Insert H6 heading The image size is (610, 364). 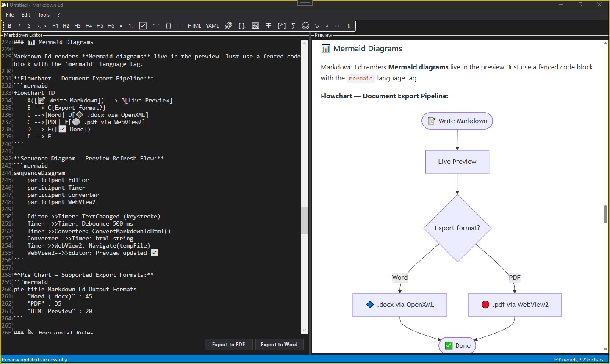click(x=111, y=26)
